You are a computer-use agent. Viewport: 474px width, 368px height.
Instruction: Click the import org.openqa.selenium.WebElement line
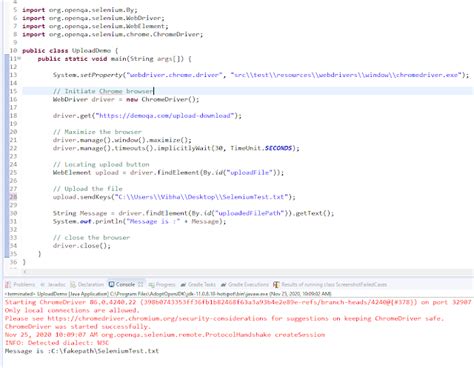(x=95, y=26)
